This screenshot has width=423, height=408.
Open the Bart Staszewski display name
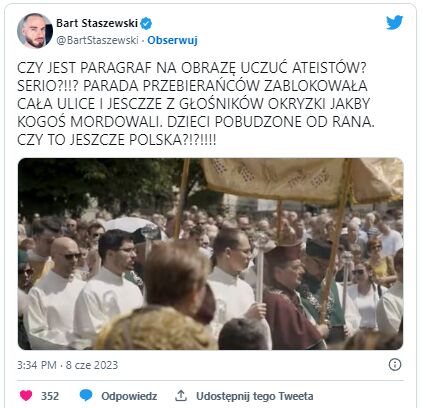point(97,23)
